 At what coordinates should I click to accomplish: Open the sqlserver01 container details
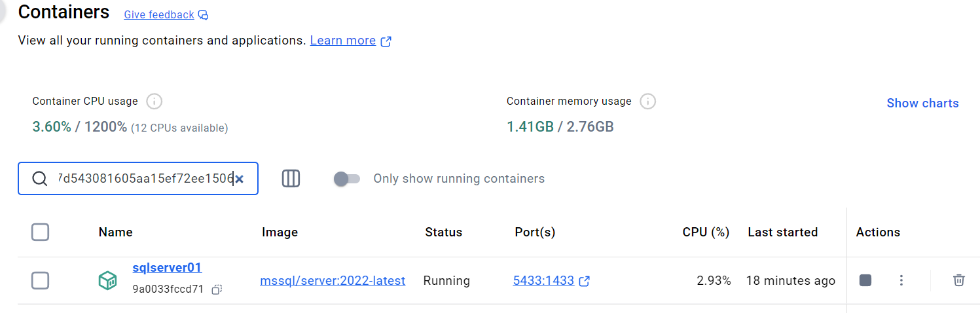coord(167,268)
